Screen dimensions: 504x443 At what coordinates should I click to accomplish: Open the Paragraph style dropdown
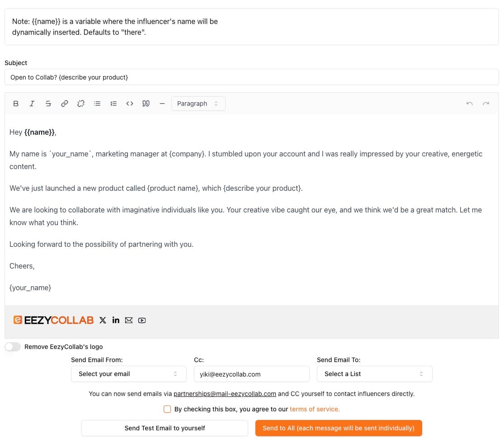coord(198,104)
